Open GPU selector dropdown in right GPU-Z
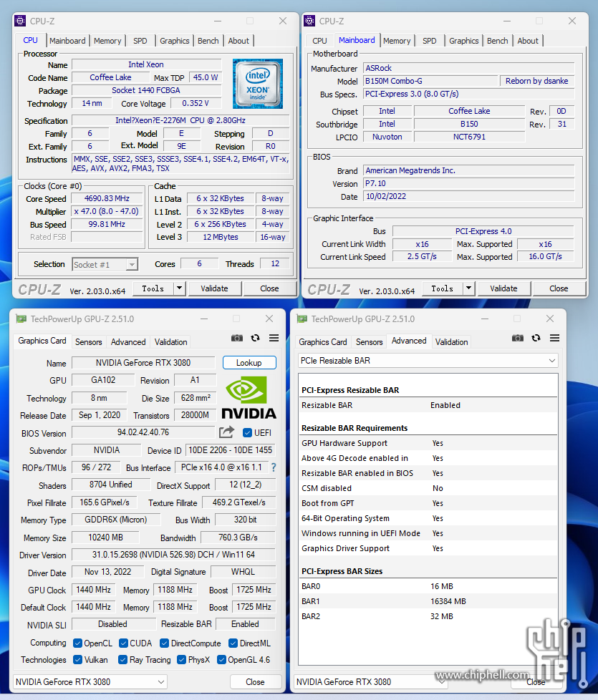Screen dimensions: 598x700 click(371, 681)
